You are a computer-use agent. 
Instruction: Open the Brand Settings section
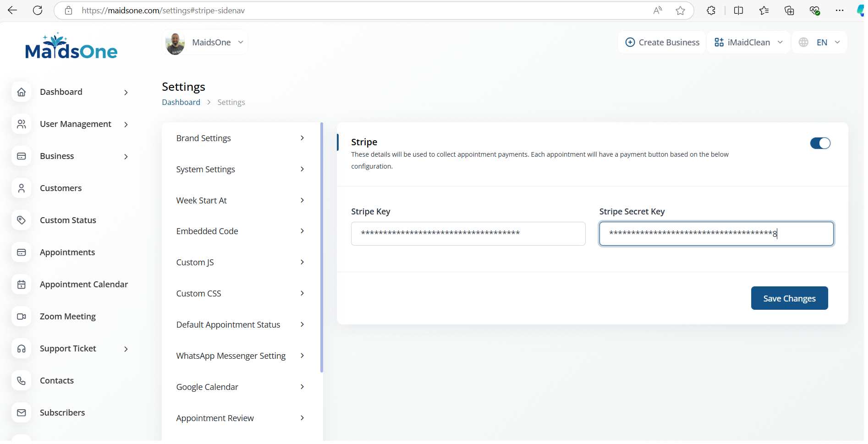240,138
